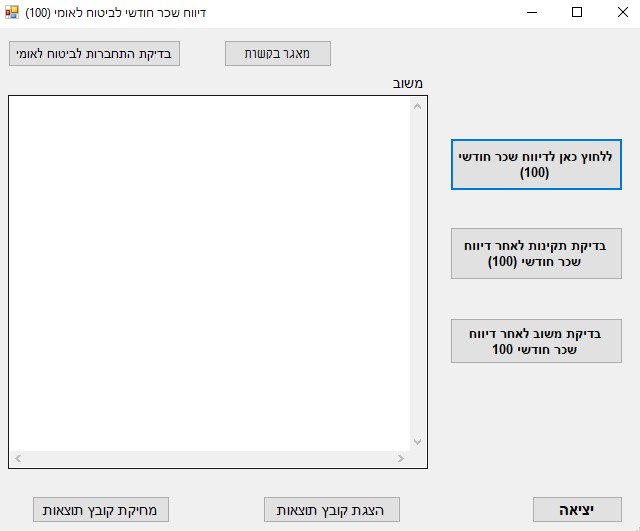Show results with 'הצגת קובץ תוצאות'

331,509
